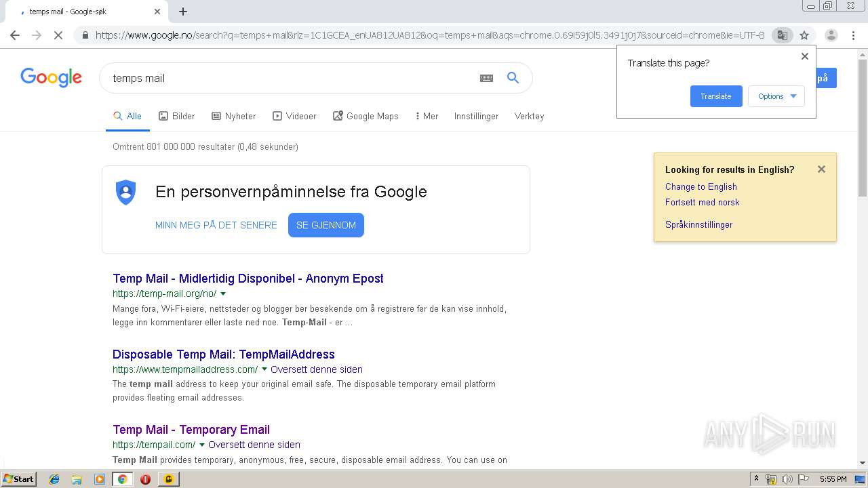868x488 pixels.
Task: Open the Google Maps tab
Action: [366, 117]
